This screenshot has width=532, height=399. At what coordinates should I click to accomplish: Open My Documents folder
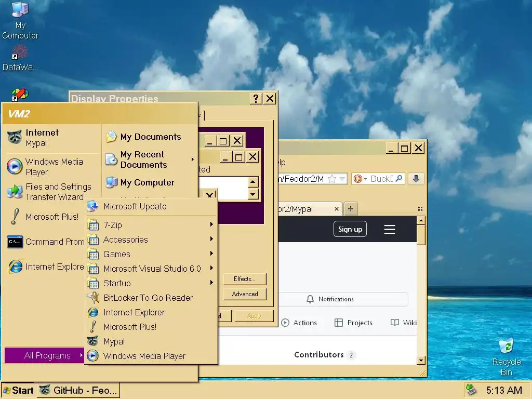click(x=149, y=137)
